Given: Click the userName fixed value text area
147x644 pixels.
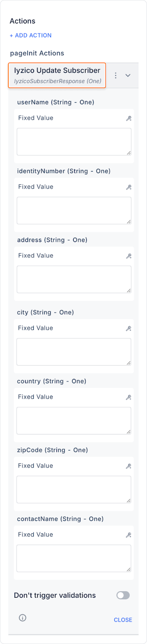Looking at the screenshot, I should (74, 142).
